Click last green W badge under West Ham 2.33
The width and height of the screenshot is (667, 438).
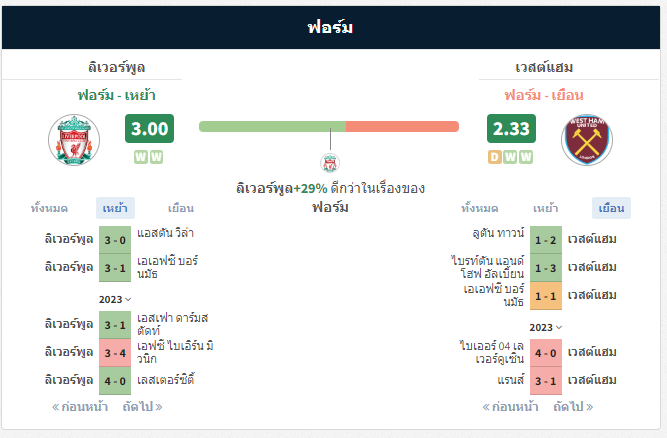526,157
